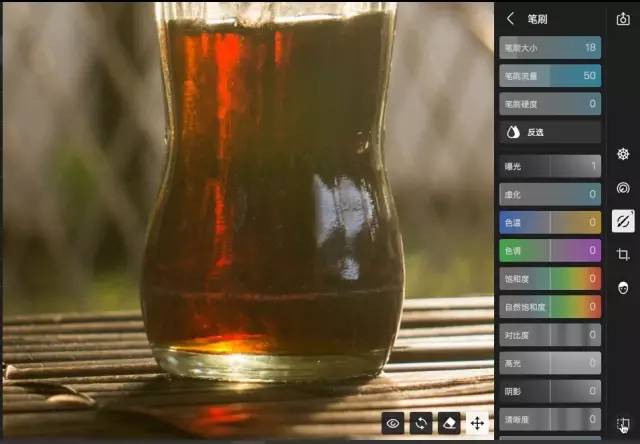Image resolution: width=640 pixels, height=444 pixels.
Task: Toggle brush mask visibility with the eye icon
Action: (x=393, y=423)
